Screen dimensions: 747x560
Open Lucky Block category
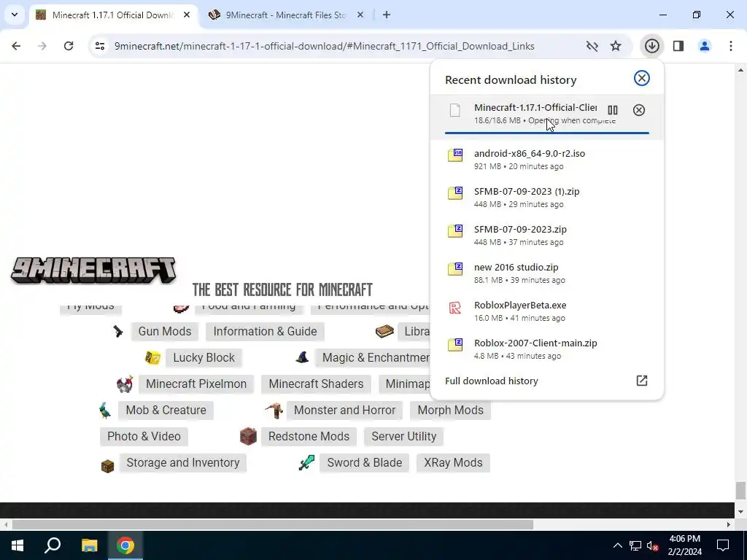204,357
